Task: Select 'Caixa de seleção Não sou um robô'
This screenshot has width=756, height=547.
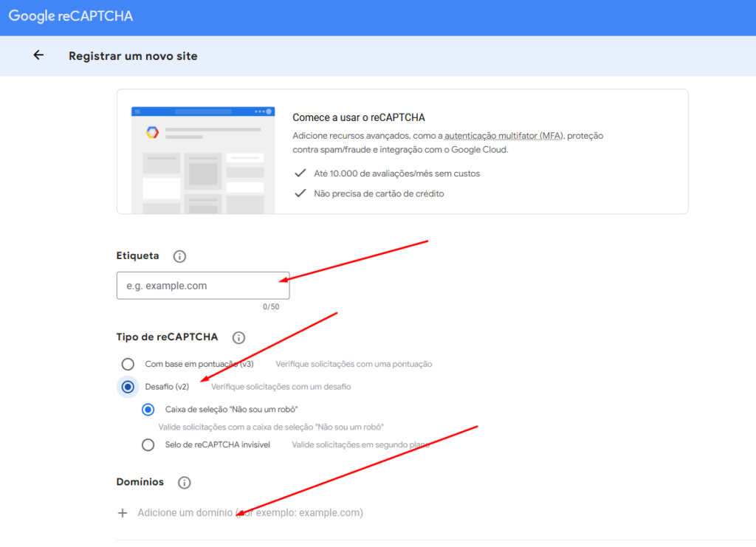Action: click(x=148, y=410)
